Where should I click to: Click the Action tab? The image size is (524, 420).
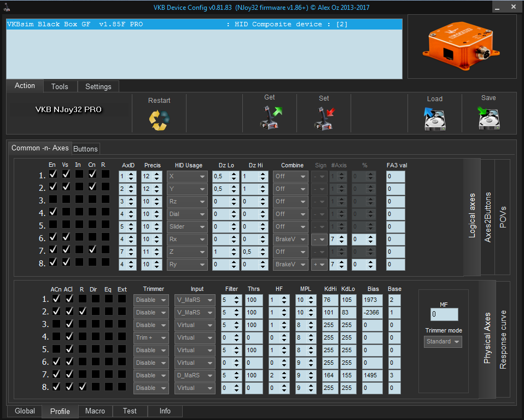[25, 85]
